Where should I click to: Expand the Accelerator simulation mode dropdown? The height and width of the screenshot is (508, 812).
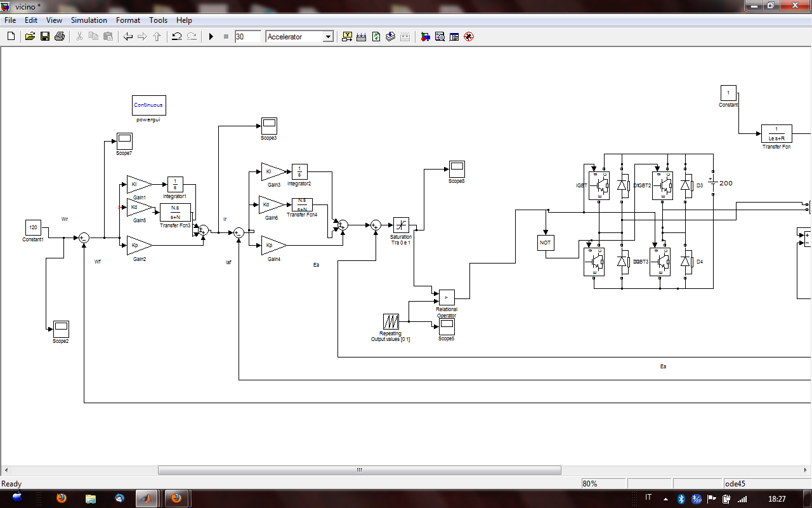328,37
